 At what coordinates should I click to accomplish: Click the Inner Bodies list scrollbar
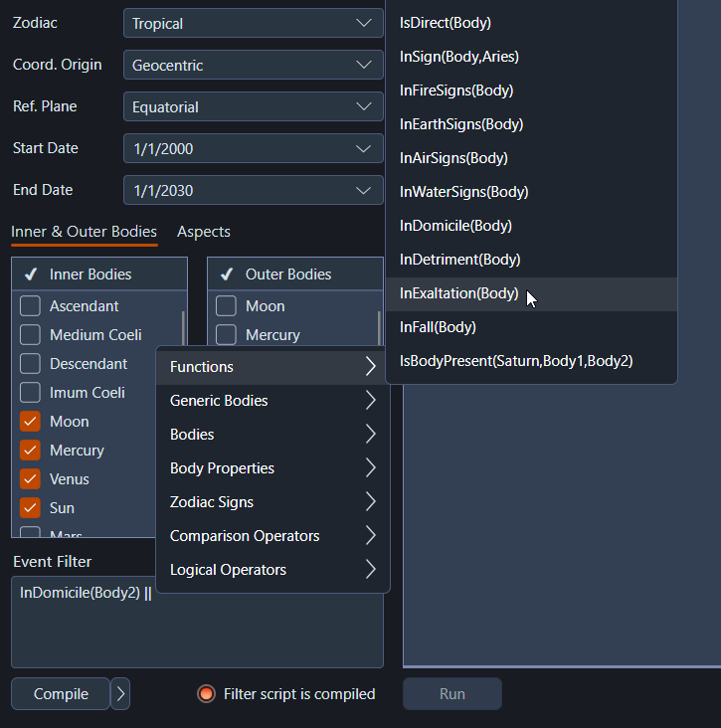point(183,329)
